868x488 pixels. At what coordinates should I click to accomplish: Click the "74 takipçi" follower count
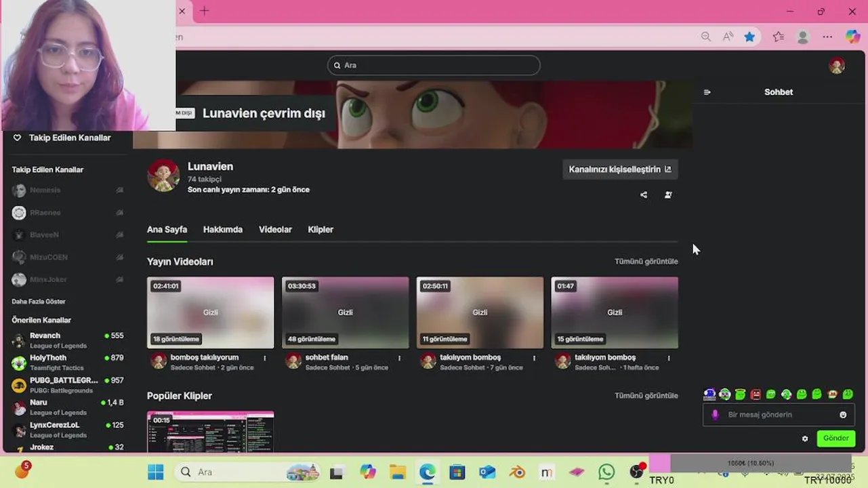[x=205, y=179]
